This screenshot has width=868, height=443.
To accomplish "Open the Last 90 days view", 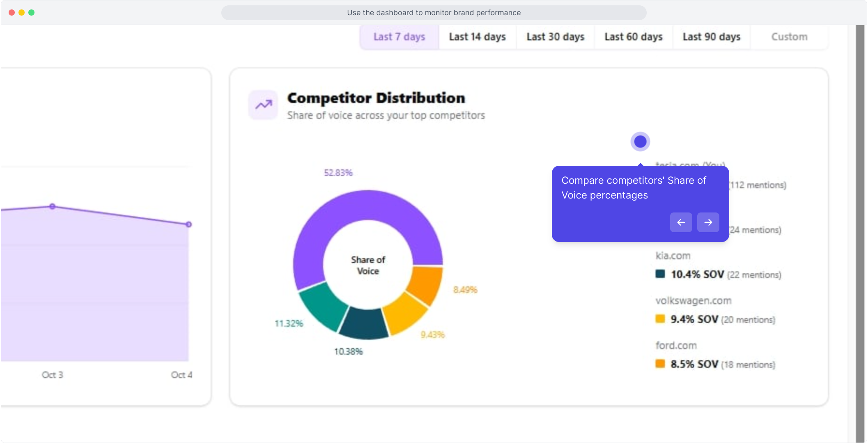I will (711, 37).
